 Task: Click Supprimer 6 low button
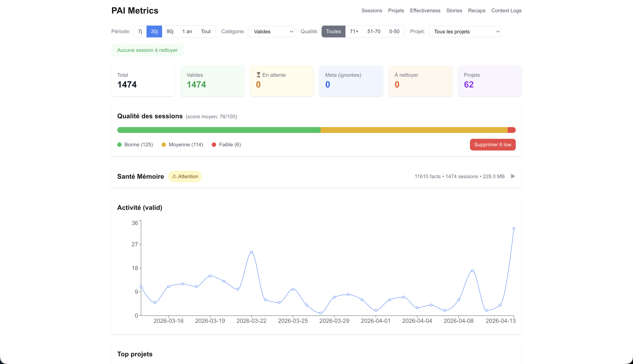pyautogui.click(x=493, y=144)
